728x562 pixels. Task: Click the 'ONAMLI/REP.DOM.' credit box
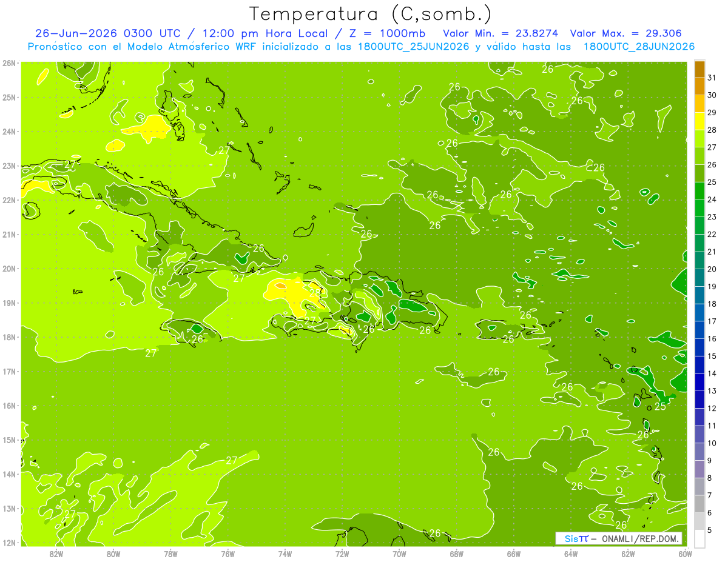coord(618,538)
